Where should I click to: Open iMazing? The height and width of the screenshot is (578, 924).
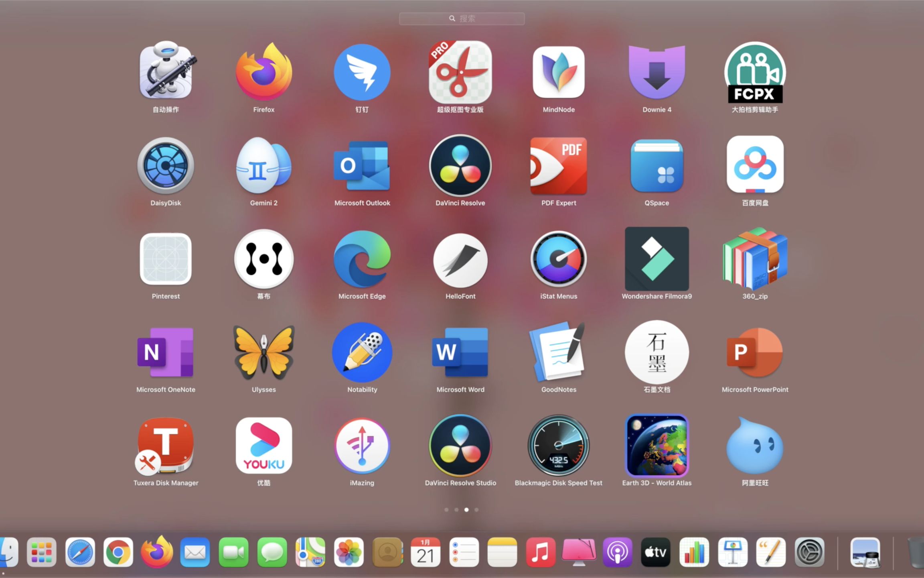click(x=362, y=446)
